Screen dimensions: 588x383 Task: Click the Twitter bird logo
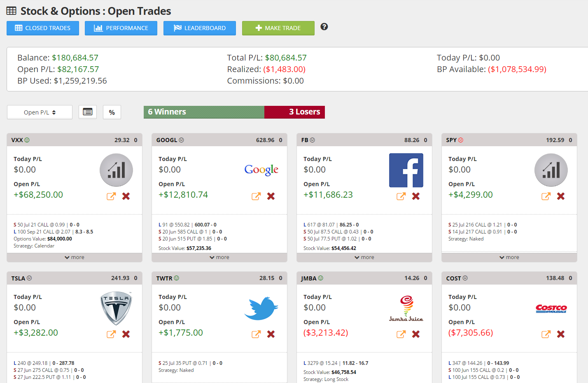(x=261, y=308)
